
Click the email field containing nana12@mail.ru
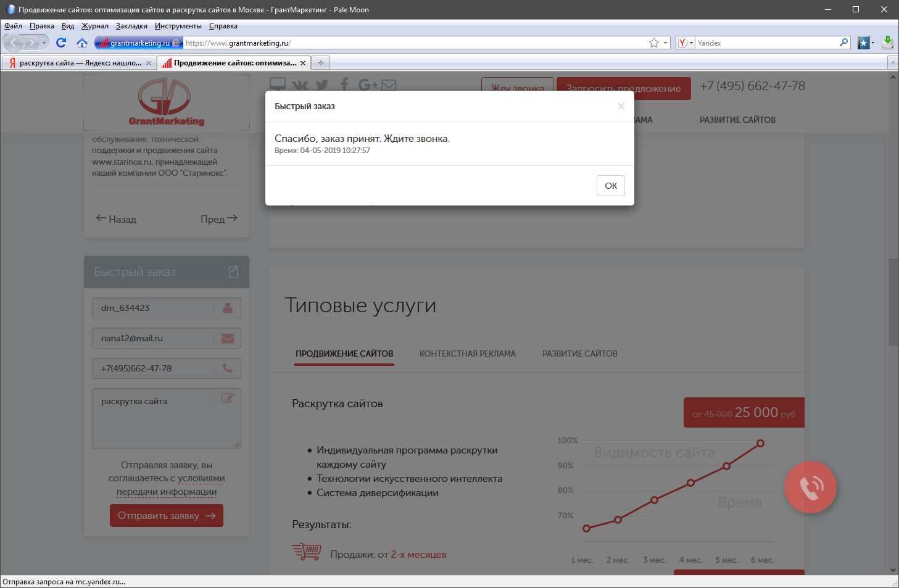coord(167,338)
